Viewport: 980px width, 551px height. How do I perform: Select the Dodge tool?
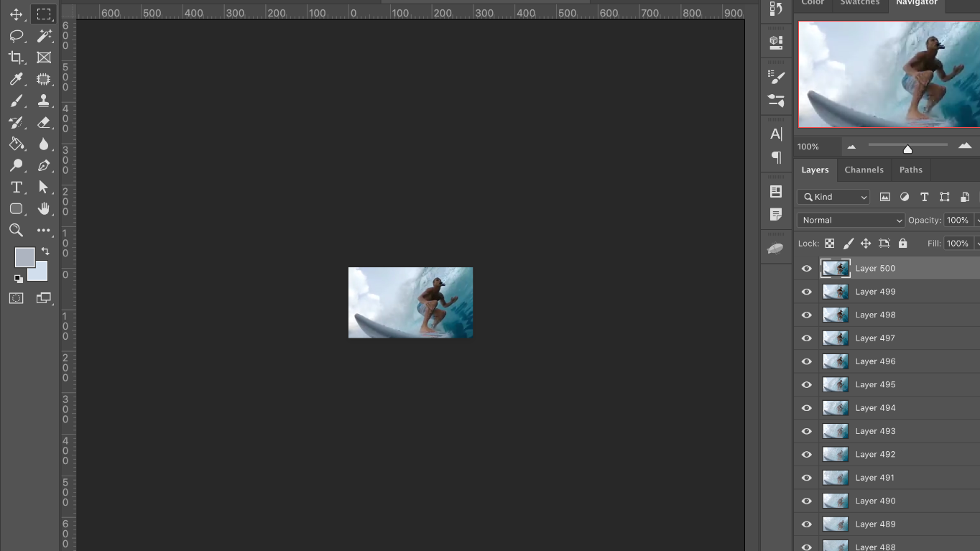pos(16,165)
